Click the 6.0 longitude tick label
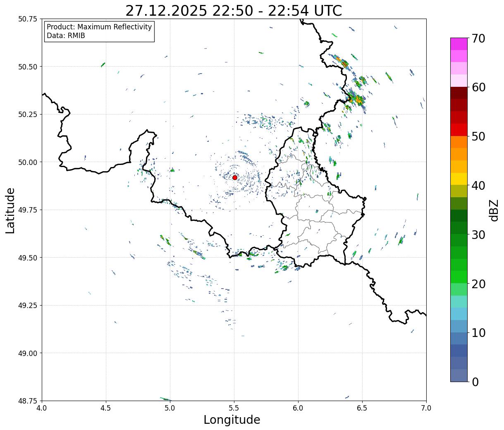Screen dimensions: 504x430 [298, 408]
